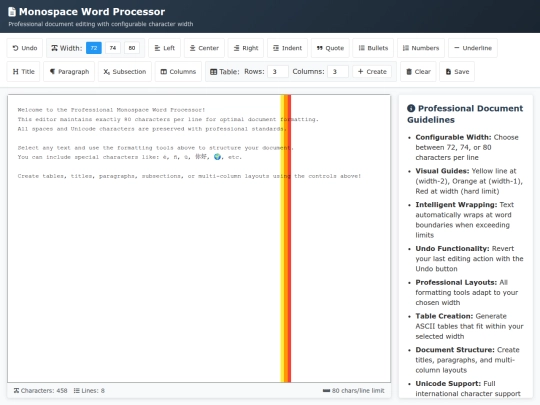
Task: Click the plus icon on Create
Action: (361, 71)
